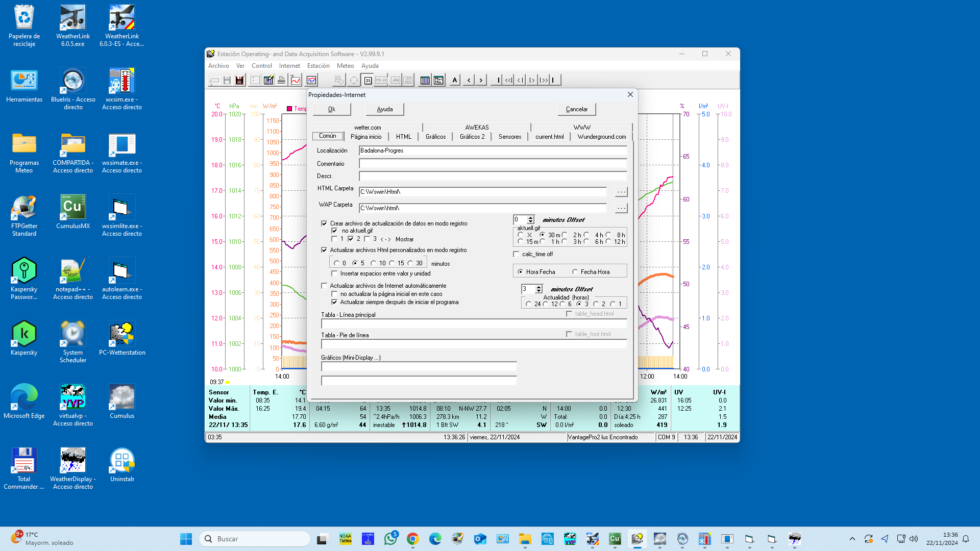Image resolution: width=980 pixels, height=551 pixels.
Task: Select the day view '31.' icon
Action: [367, 80]
